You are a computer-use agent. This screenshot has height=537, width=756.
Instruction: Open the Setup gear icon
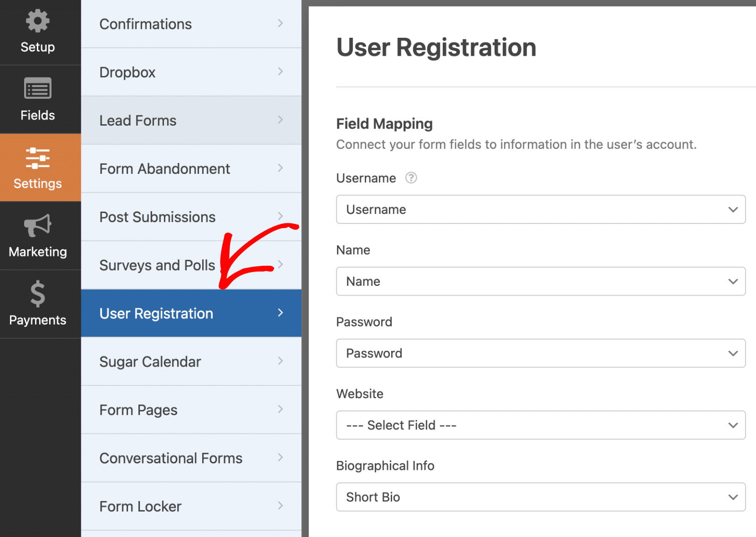coord(37,21)
